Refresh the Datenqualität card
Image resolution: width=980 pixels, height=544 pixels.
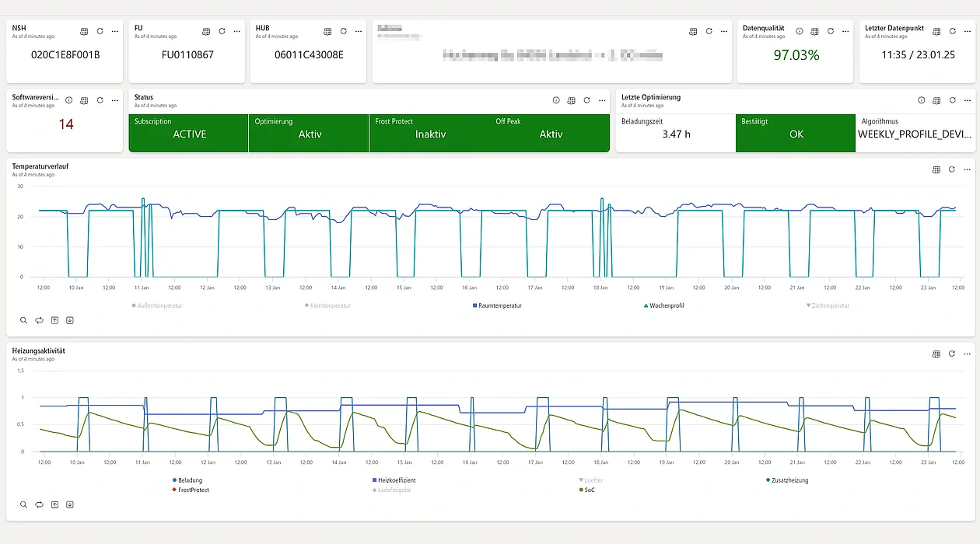(829, 31)
